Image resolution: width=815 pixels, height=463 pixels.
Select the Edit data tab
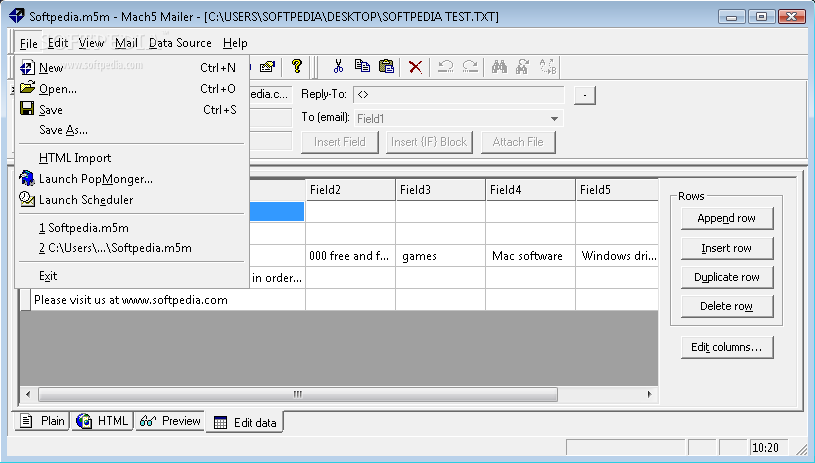(245, 422)
